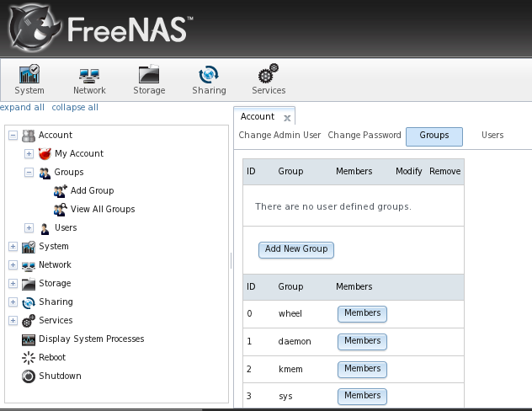Screen dimensions: 532x411
Task: Click the Storage folder icon in tree
Action: [x=29, y=284]
